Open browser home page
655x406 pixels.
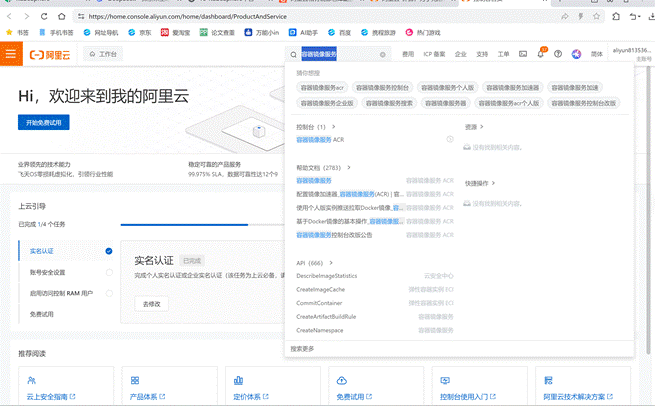tap(62, 17)
